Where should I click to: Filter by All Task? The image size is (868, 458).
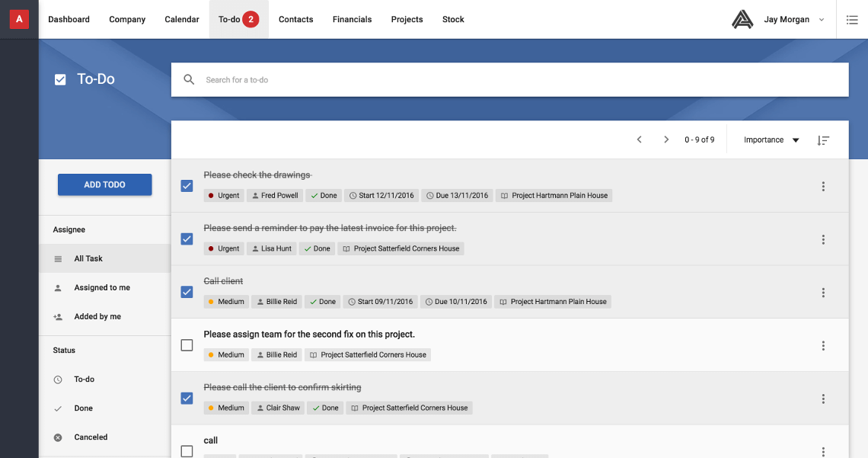point(104,258)
